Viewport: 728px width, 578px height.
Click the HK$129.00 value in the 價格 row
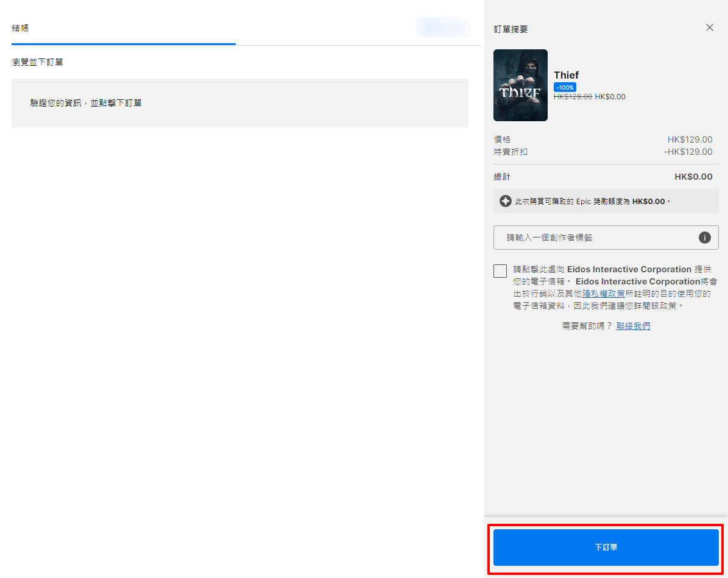point(690,139)
